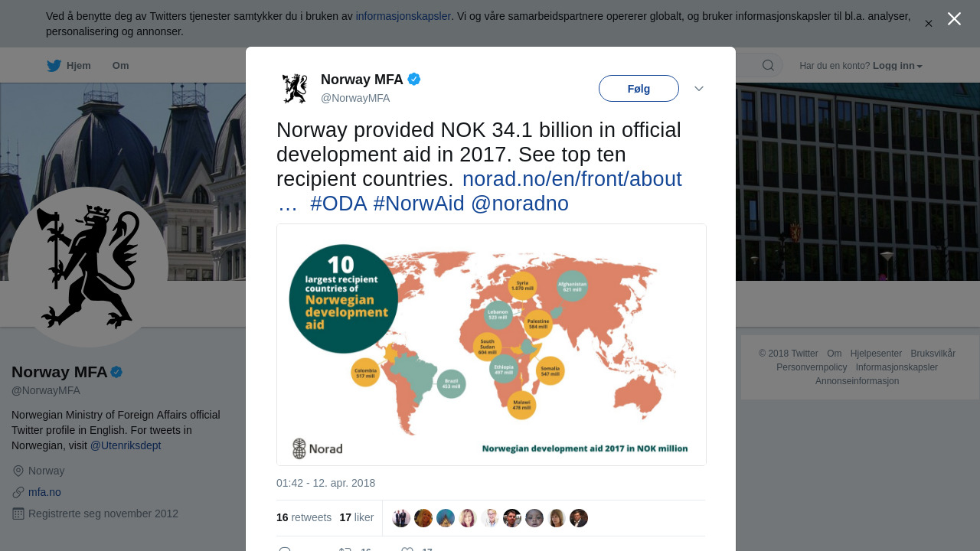This screenshot has height=551, width=980.
Task: Dismiss the cookie notice banner
Action: coord(929,24)
